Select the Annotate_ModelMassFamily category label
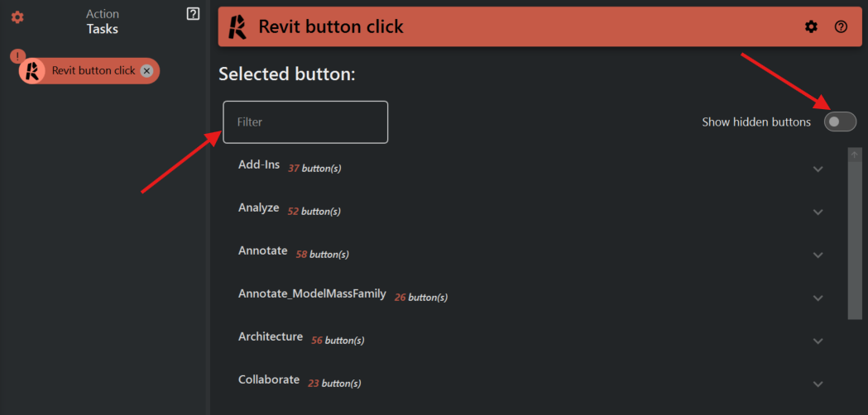This screenshot has height=415, width=868. pos(312,293)
